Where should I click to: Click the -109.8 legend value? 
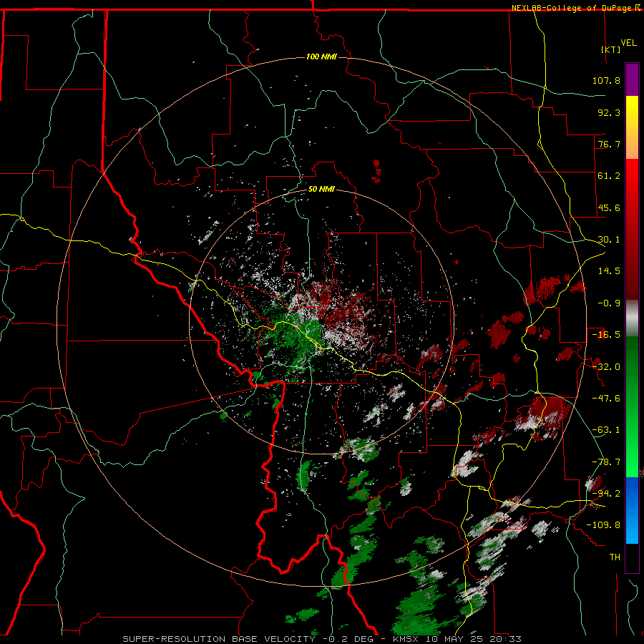603,525
